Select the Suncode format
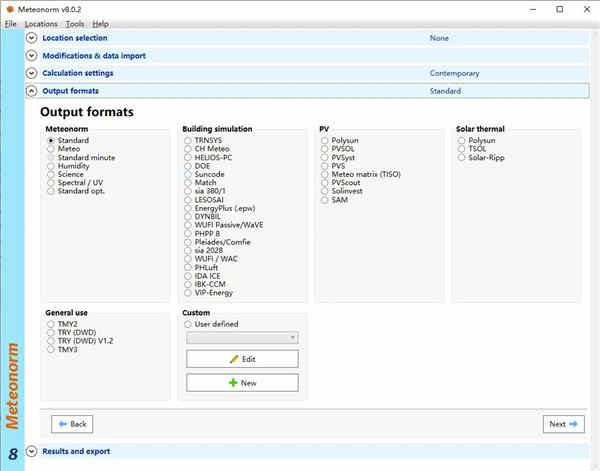600x471 pixels. [x=204, y=174]
